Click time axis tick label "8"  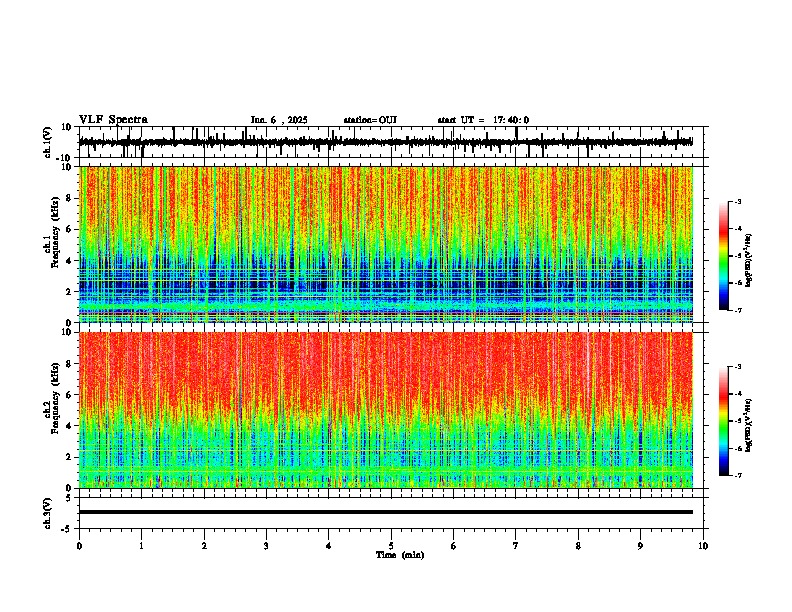[578, 546]
